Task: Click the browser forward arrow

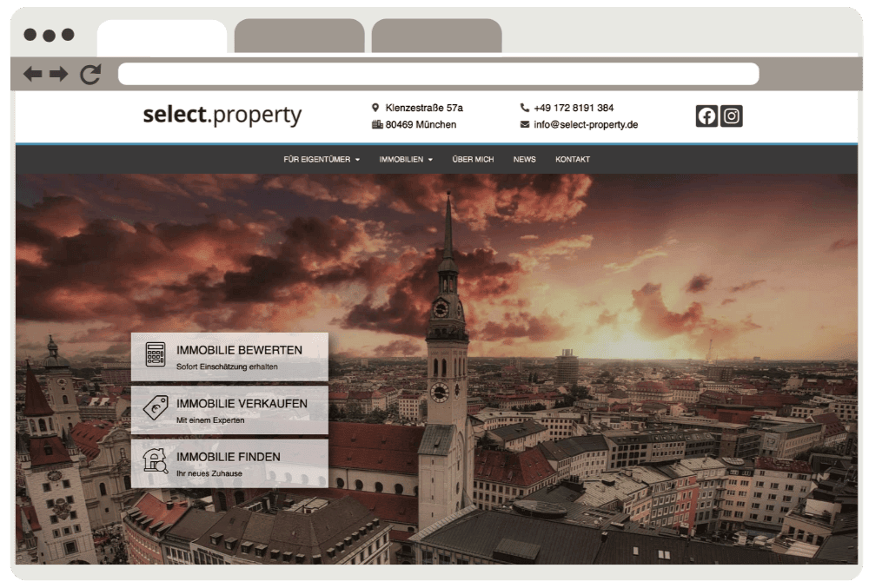Action: 58,74
